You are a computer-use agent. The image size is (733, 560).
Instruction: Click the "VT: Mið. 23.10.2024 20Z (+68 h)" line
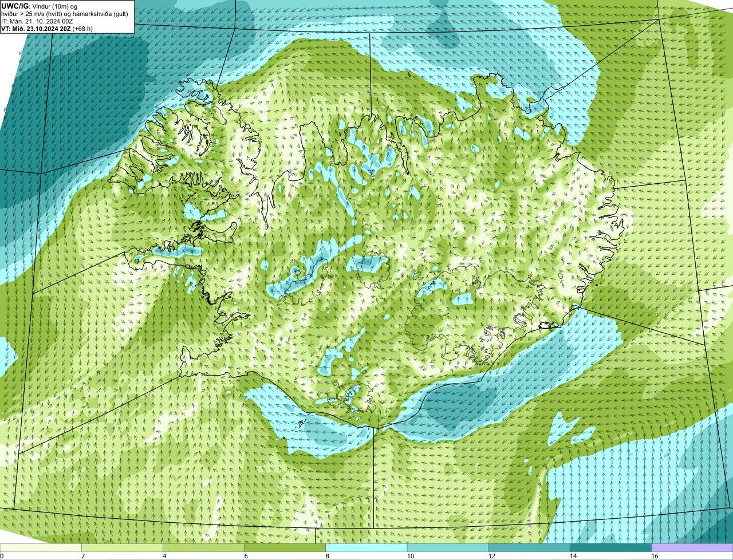(47, 28)
